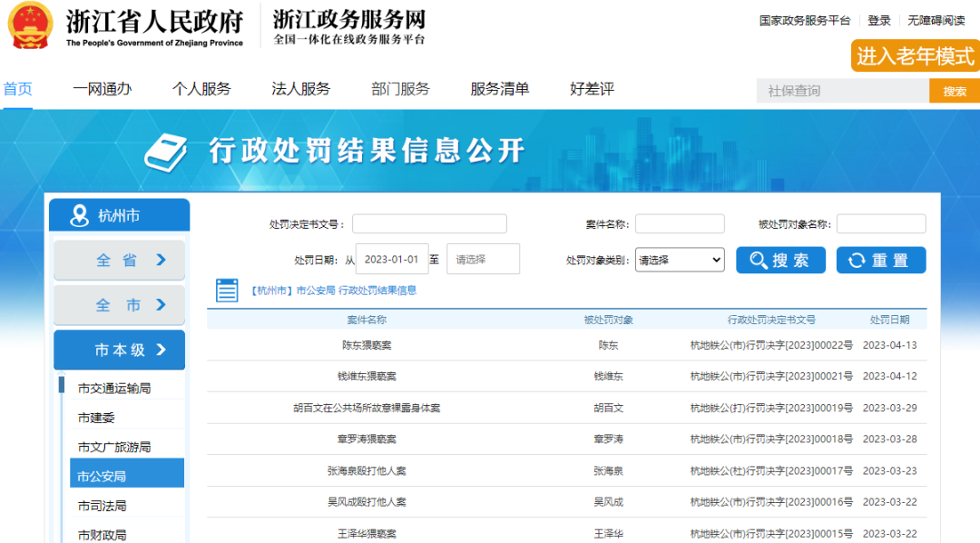The height and width of the screenshot is (543, 980).
Task: Expand the 全市 region chevron
Action: pyautogui.click(x=162, y=305)
